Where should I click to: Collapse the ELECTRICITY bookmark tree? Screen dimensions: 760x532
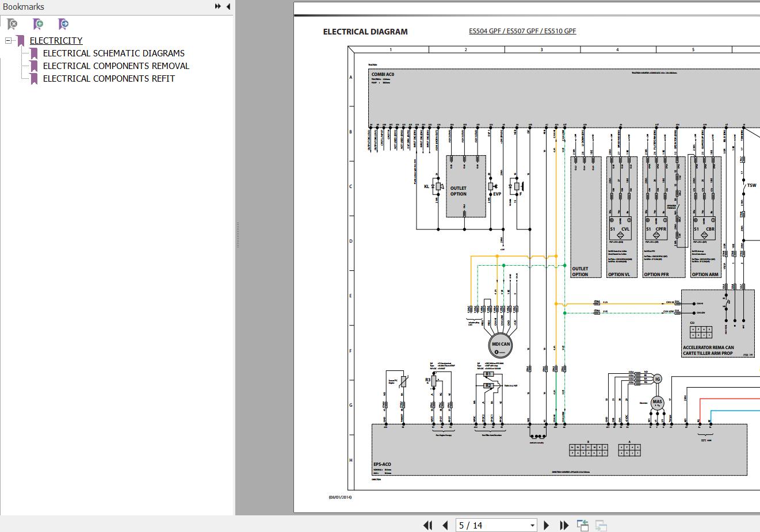(x=8, y=41)
